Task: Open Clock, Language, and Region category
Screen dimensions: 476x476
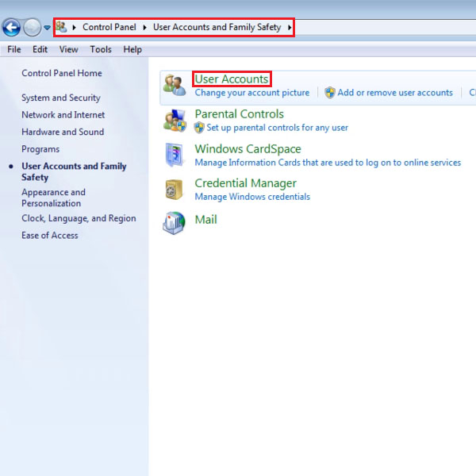Action: [79, 218]
